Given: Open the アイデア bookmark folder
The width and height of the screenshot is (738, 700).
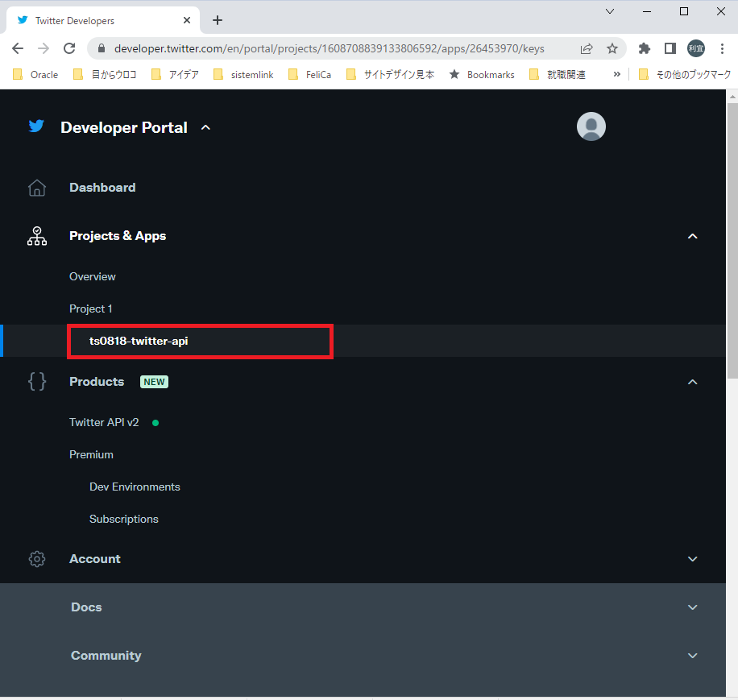Looking at the screenshot, I should click(175, 74).
